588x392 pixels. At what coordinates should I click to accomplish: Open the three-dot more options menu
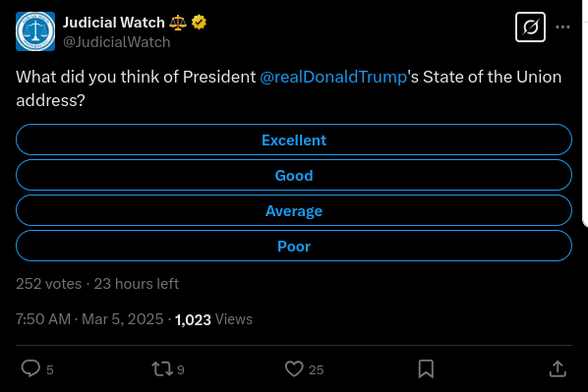pyautogui.click(x=562, y=27)
